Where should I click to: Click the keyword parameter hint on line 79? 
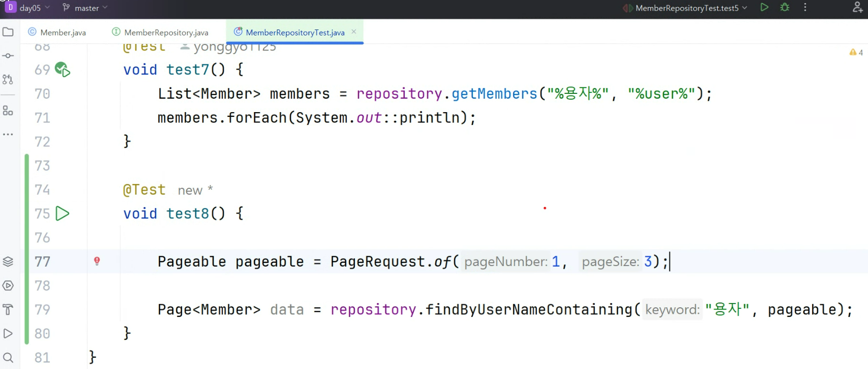pyautogui.click(x=673, y=309)
